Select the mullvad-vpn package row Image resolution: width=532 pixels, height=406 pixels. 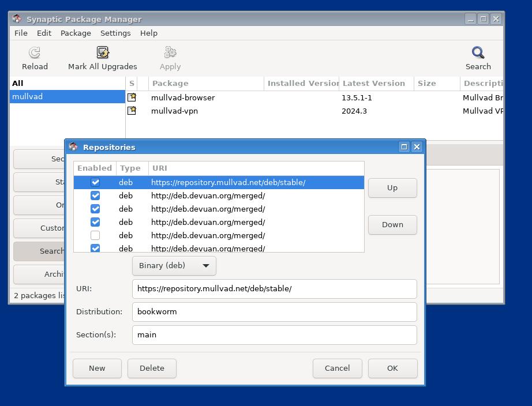pos(314,111)
